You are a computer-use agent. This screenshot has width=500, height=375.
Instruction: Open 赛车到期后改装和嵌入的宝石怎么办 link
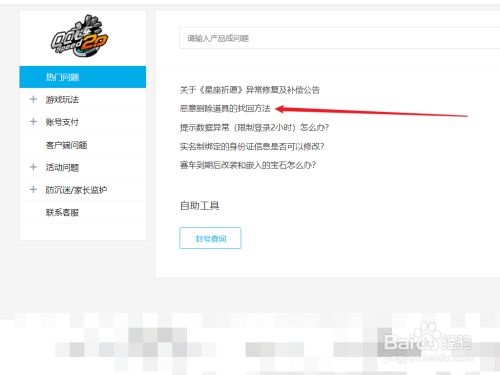pos(248,165)
